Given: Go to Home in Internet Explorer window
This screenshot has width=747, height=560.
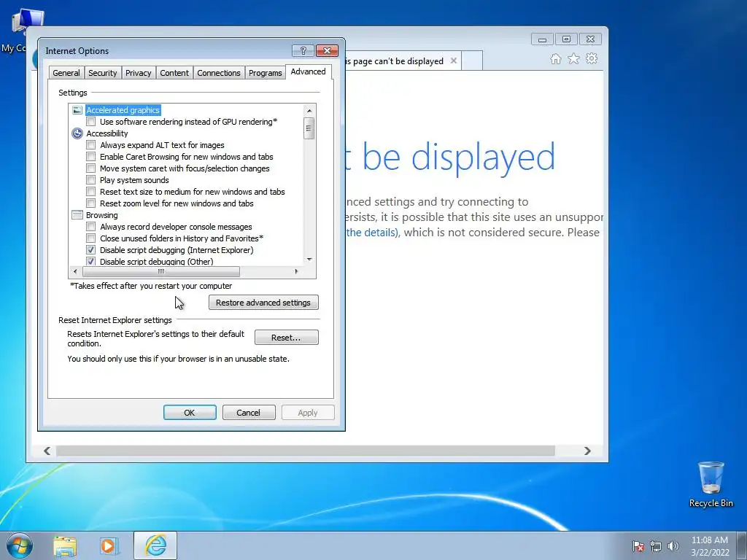Looking at the screenshot, I should [x=555, y=59].
